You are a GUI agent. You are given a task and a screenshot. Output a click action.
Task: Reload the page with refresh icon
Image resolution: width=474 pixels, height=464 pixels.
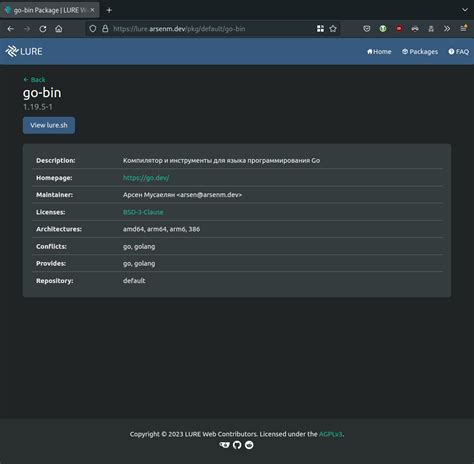coord(43,29)
